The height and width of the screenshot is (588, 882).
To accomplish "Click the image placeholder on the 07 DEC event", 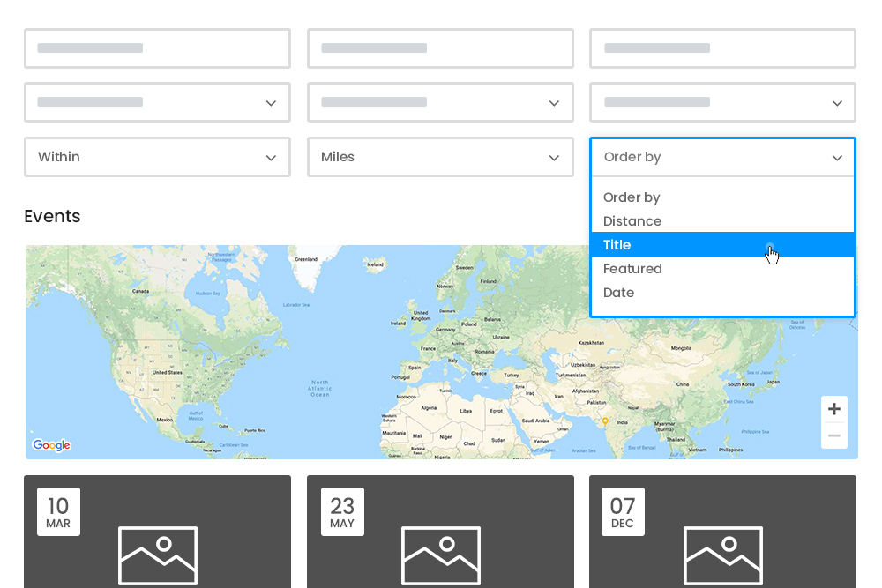I will pos(722,555).
